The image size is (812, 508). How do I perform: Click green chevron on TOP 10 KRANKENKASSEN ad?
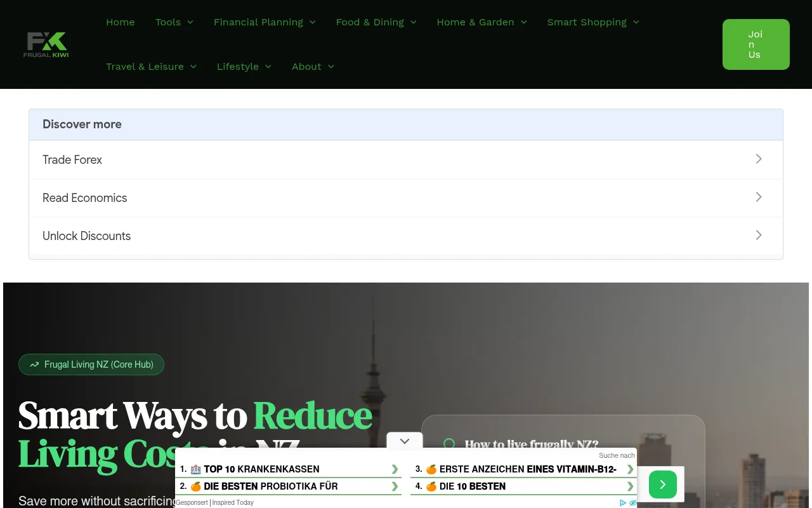(x=395, y=469)
